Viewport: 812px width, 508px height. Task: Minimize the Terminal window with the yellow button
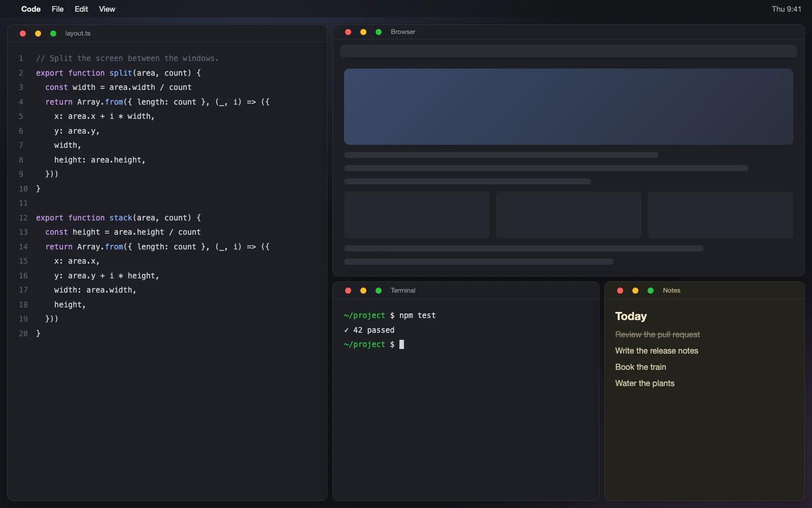[x=363, y=291]
